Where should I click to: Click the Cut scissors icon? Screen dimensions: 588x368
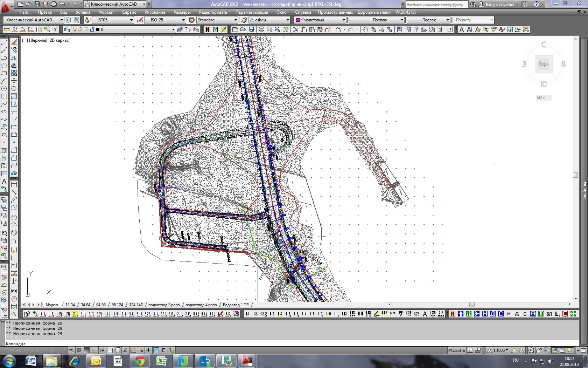pyautogui.click(x=295, y=29)
